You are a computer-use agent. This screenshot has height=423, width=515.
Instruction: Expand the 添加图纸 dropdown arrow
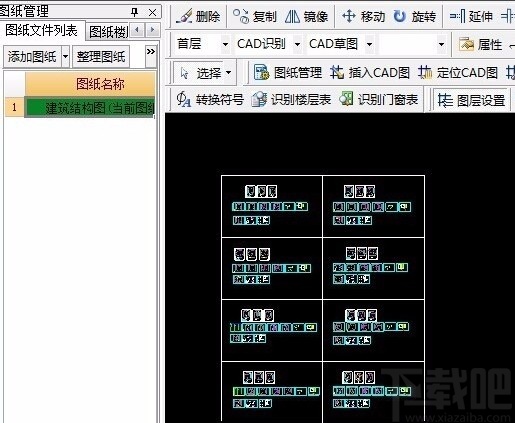click(x=65, y=56)
